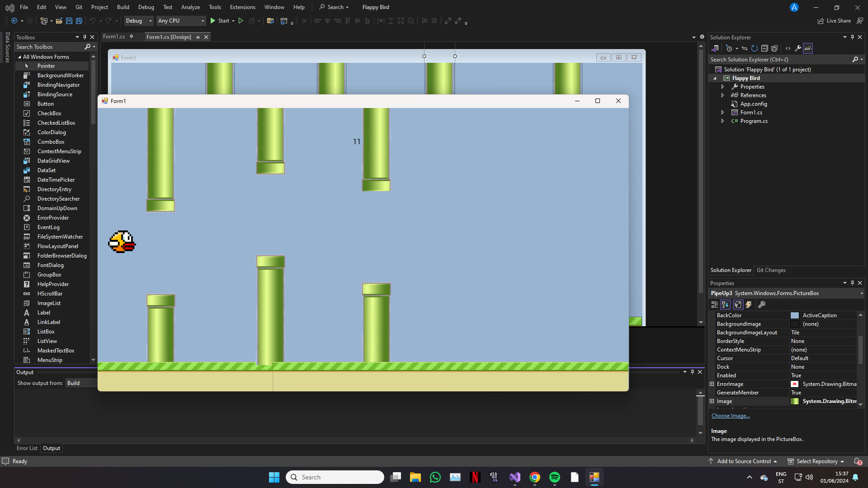The width and height of the screenshot is (868, 488).
Task: Toggle Categorized view in Properties panel
Action: click(x=714, y=305)
